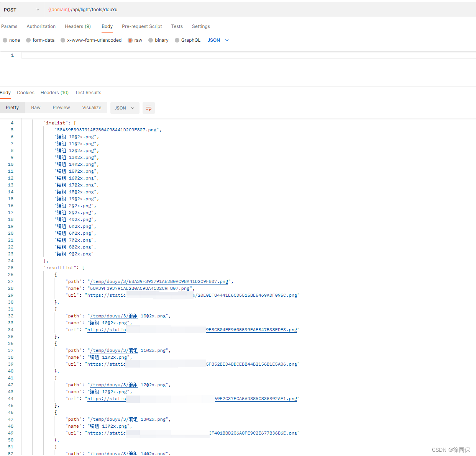Switch response view to Raw
476x456 pixels.
[36, 108]
